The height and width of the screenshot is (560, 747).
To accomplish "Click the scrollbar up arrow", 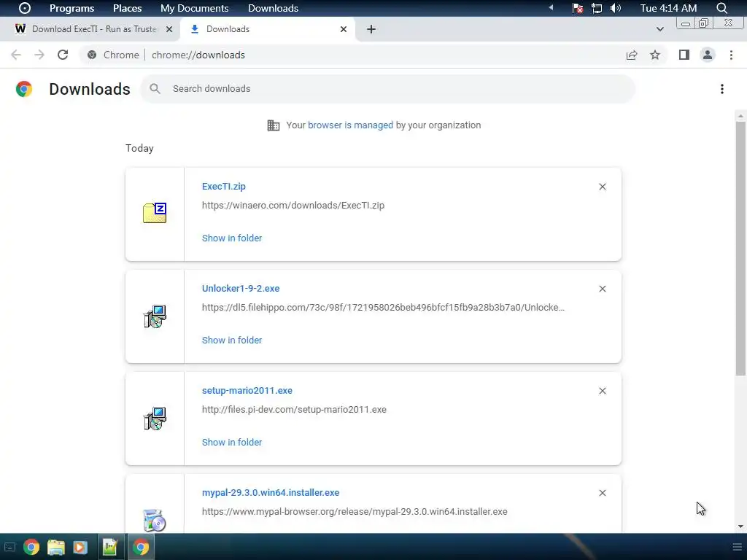I will (740, 116).
